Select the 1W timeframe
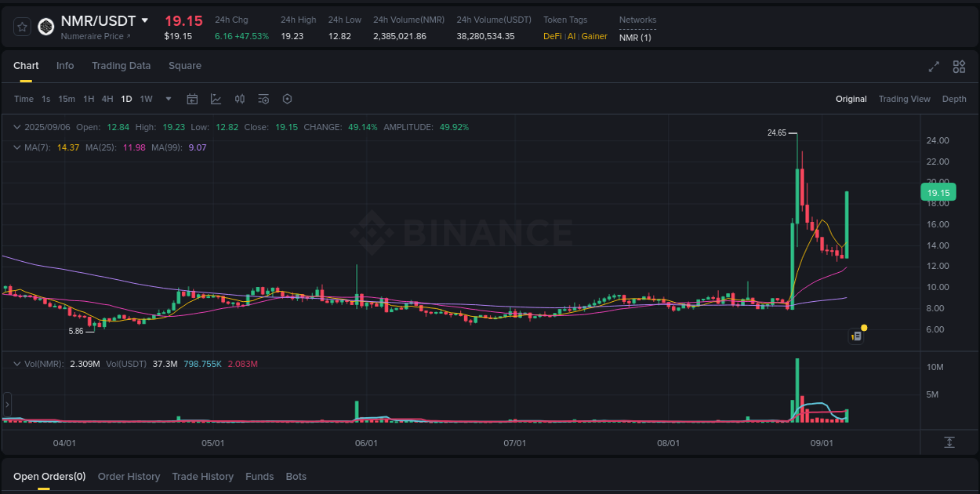 click(x=146, y=99)
